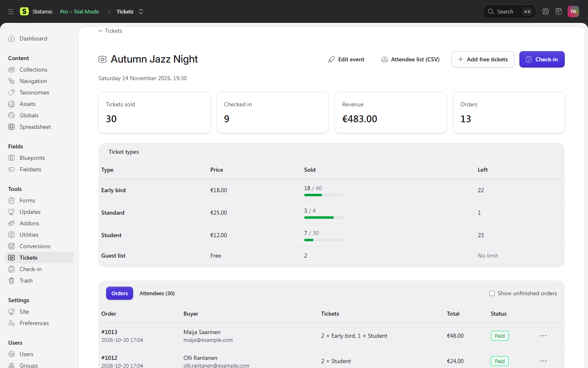Image resolution: width=588 pixels, height=368 pixels.
Task: Enable Show unfinished orders checkbox
Action: (x=492, y=293)
